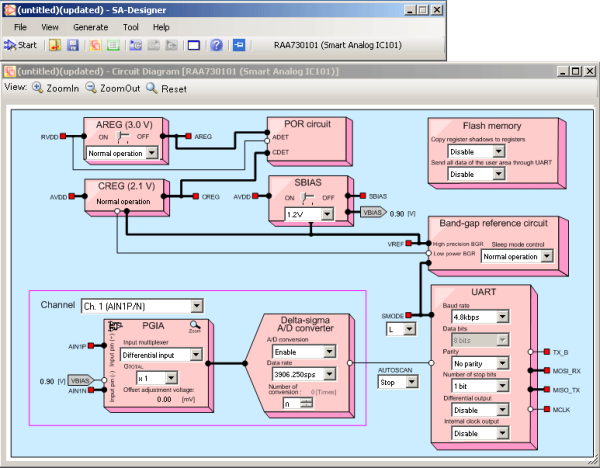Image resolution: width=600 pixels, height=468 pixels.
Task: Click the Start toolbar button
Action: 20,45
